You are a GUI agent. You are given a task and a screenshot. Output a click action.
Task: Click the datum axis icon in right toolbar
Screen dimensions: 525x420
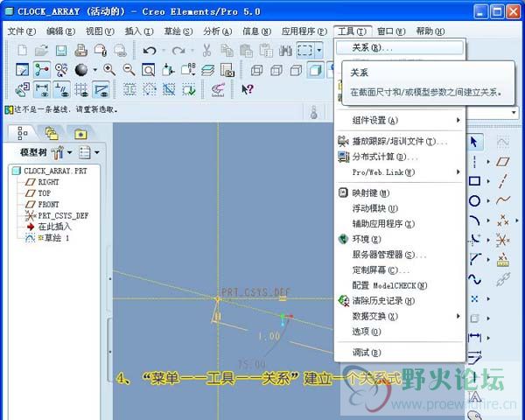503,181
